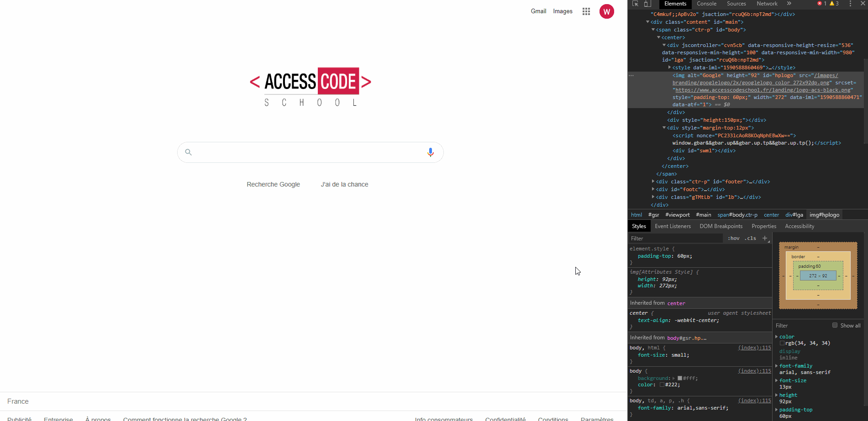Switch to the Network tab
The image size is (868, 421).
[767, 4]
